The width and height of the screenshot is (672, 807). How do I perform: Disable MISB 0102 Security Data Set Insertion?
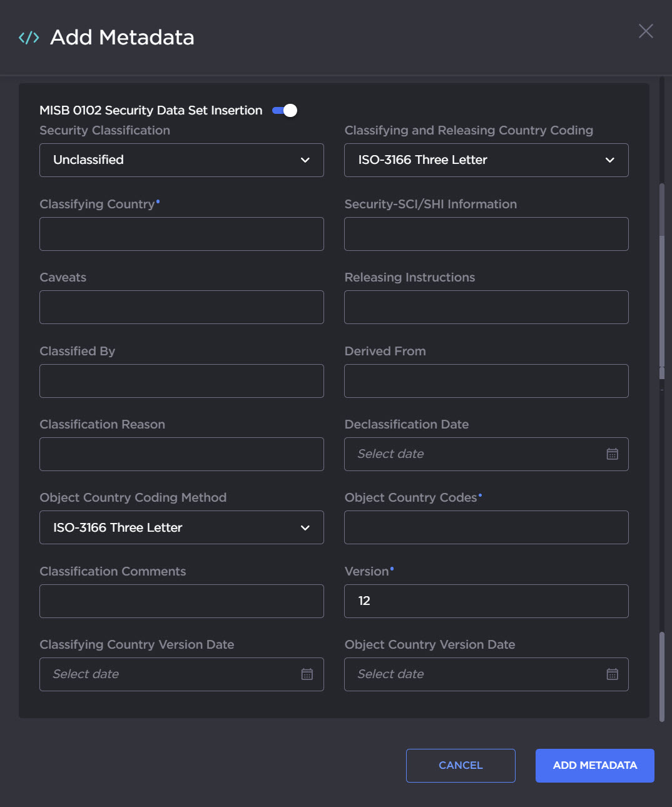click(x=284, y=110)
